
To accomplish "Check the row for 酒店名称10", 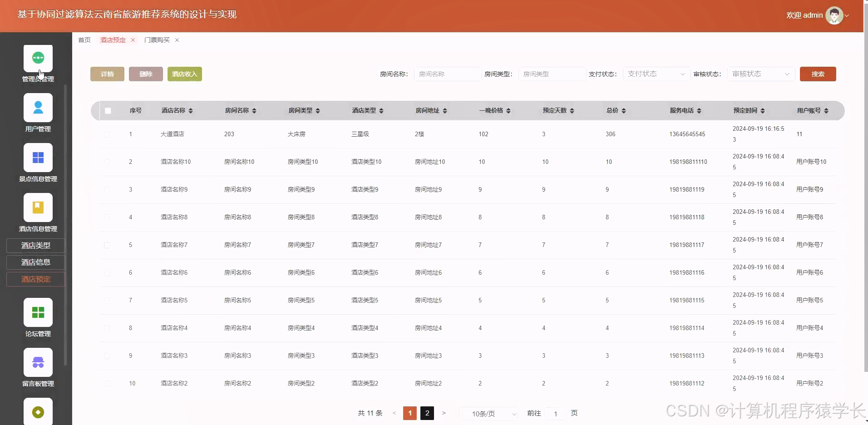I will coord(107,162).
